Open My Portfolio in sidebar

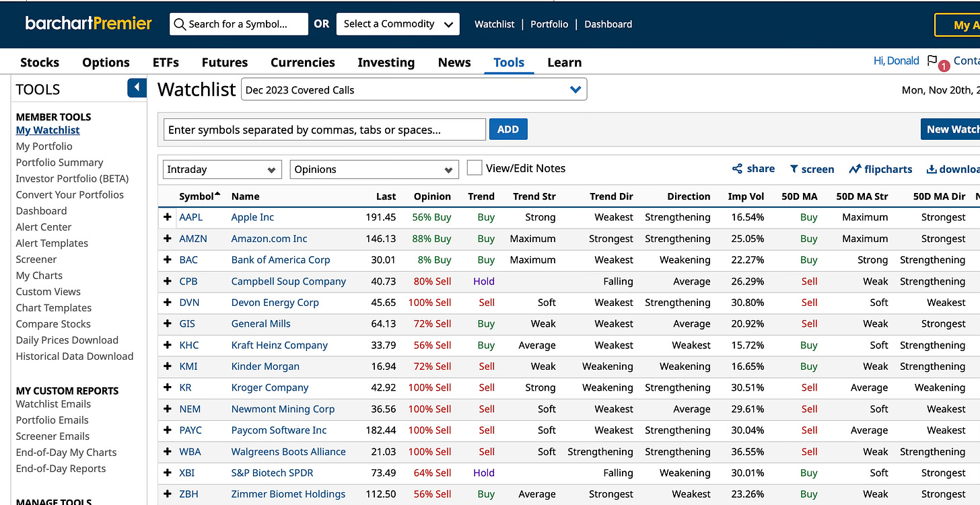[x=44, y=146]
